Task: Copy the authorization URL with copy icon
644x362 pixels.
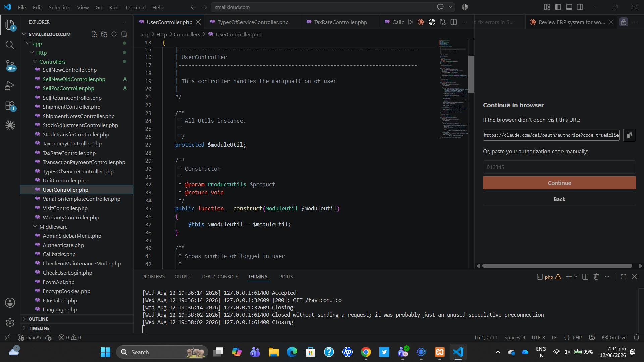Action: pos(629,135)
